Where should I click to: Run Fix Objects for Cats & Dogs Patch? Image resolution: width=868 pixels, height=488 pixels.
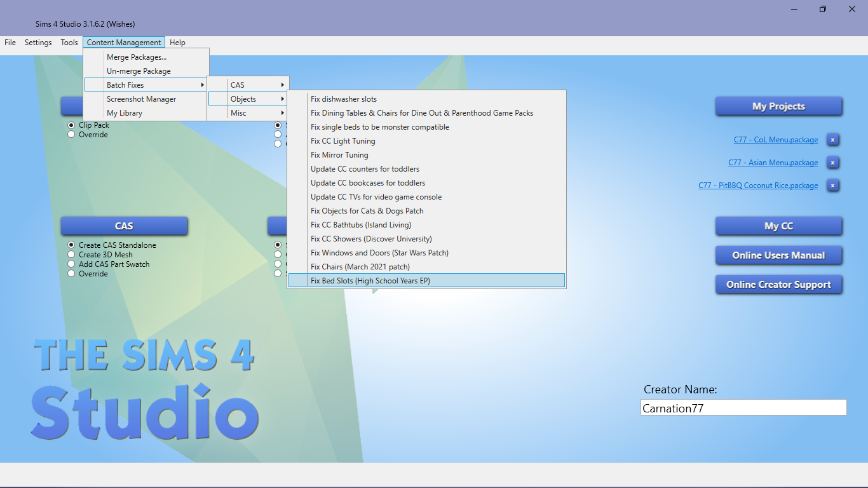pos(426,211)
